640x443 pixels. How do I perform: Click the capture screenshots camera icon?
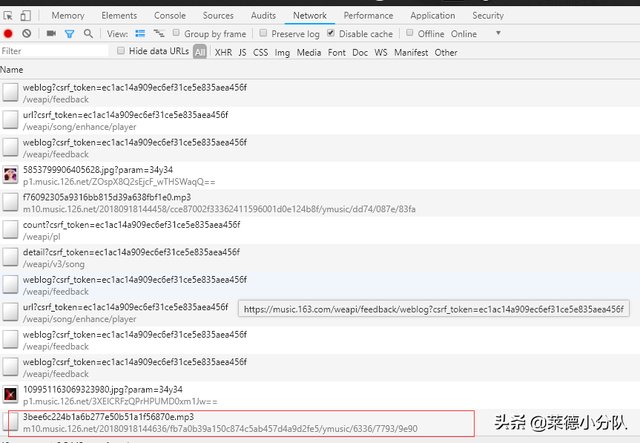(51, 33)
